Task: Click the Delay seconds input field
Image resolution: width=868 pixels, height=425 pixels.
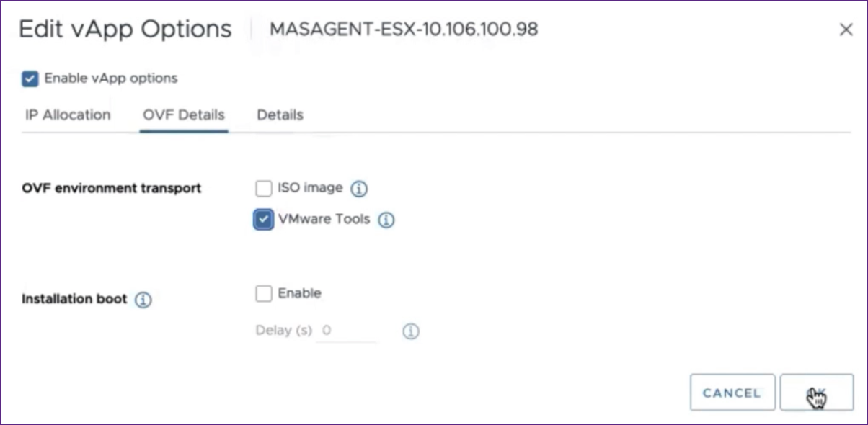Action: [346, 328]
